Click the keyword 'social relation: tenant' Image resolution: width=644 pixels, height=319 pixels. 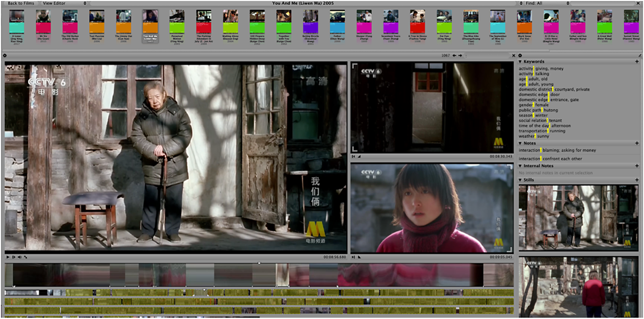pyautogui.click(x=540, y=121)
